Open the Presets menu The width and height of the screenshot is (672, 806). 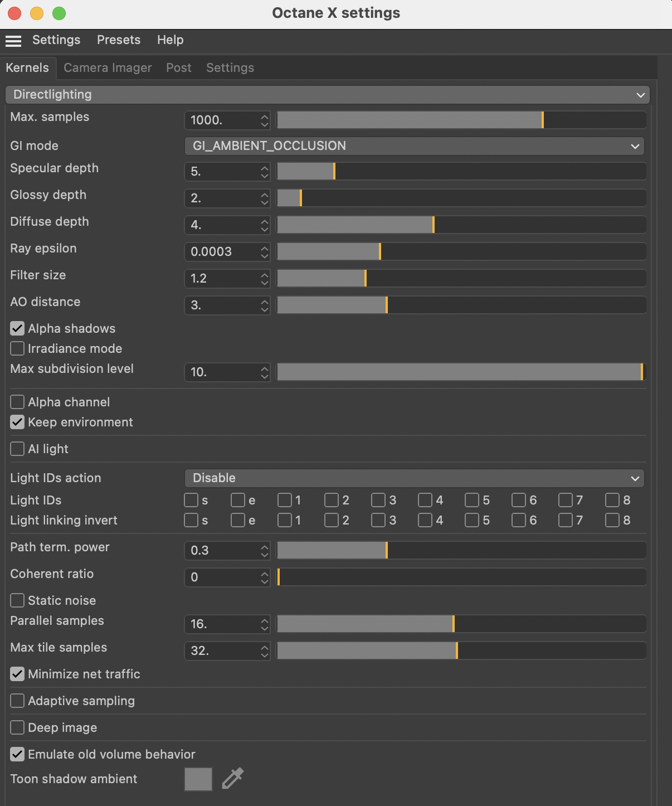point(119,40)
